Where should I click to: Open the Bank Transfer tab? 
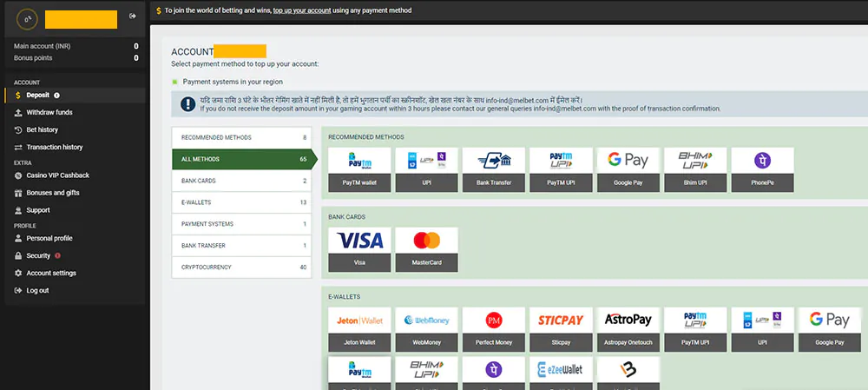click(241, 246)
